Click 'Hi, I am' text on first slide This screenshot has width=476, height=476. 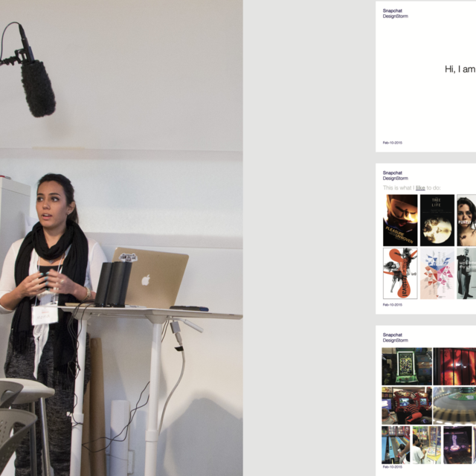point(460,69)
